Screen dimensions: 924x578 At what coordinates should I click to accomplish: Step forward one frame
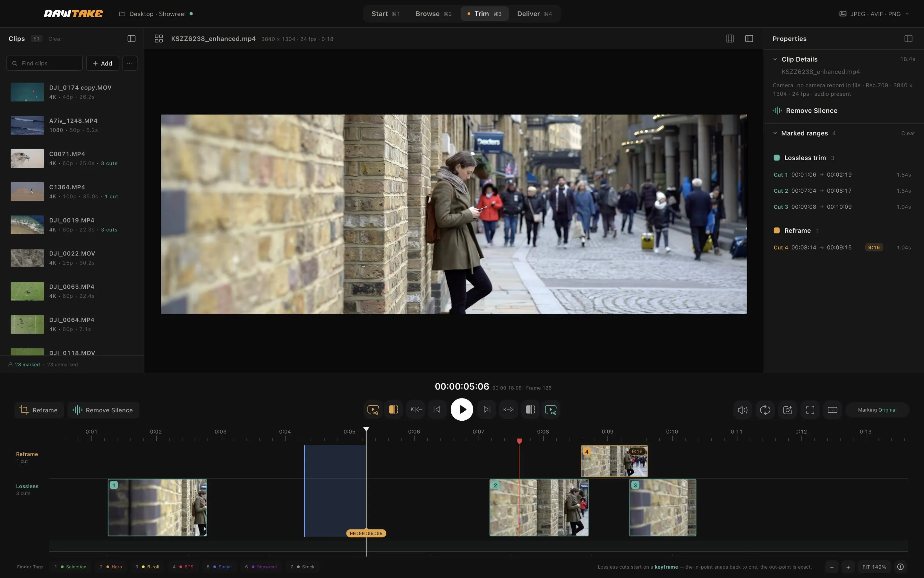tap(487, 410)
